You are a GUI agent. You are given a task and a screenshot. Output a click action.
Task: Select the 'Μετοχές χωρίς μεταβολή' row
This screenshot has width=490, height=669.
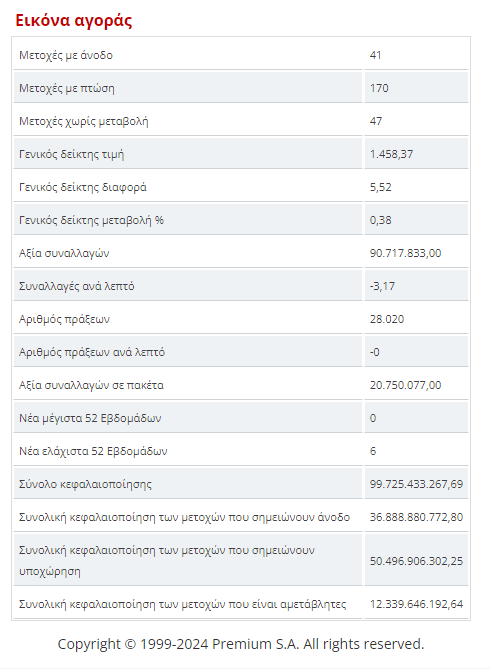tap(241, 121)
